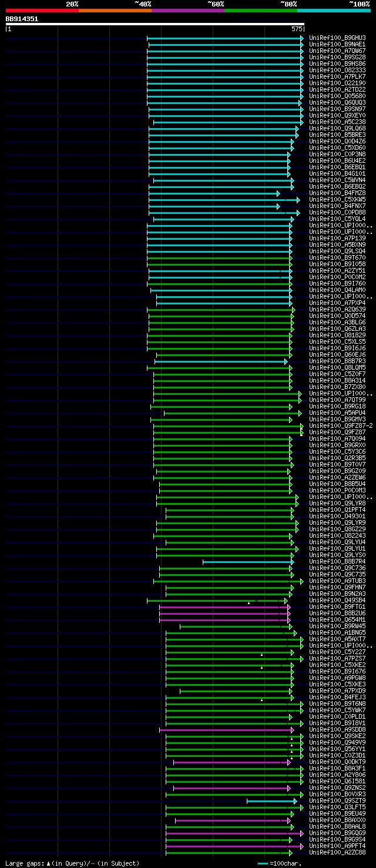Select hit UniRef100_B8AXX0
This screenshot has width=376, height=868.
click(x=337, y=820)
